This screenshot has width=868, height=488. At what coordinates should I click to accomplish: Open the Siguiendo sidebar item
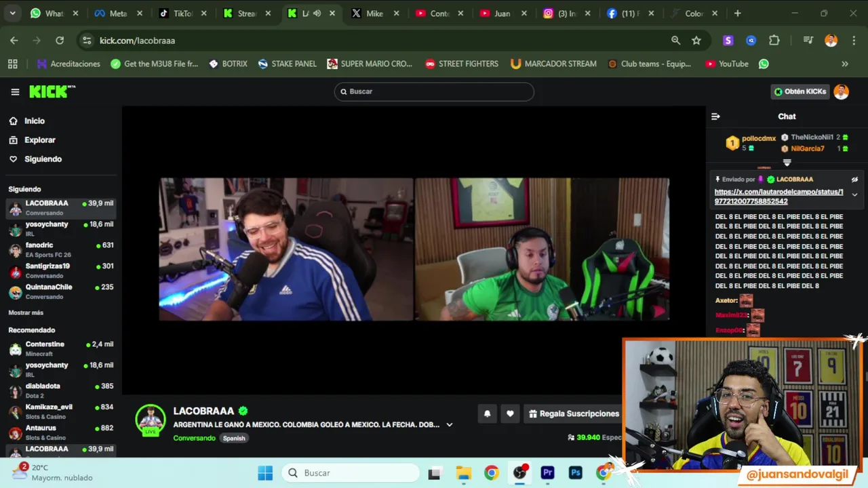pos(43,159)
